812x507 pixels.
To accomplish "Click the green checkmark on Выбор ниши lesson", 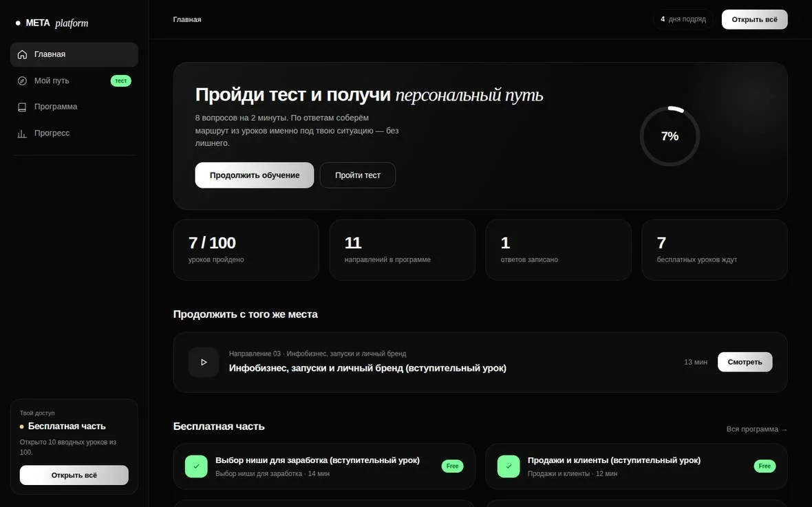I will point(196,466).
